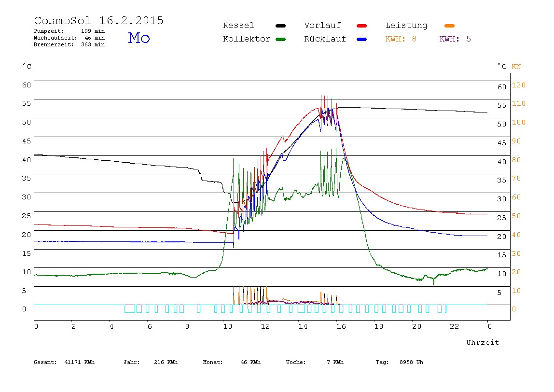Click the 100 tick on KW axis
Image resolution: width=554 pixels, height=392 pixels.
[x=519, y=122]
